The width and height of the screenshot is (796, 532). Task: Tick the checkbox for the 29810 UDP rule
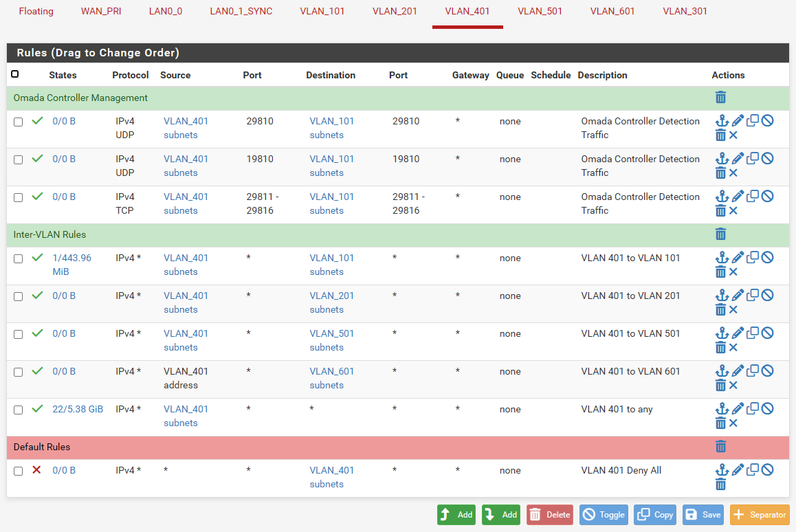(19, 122)
